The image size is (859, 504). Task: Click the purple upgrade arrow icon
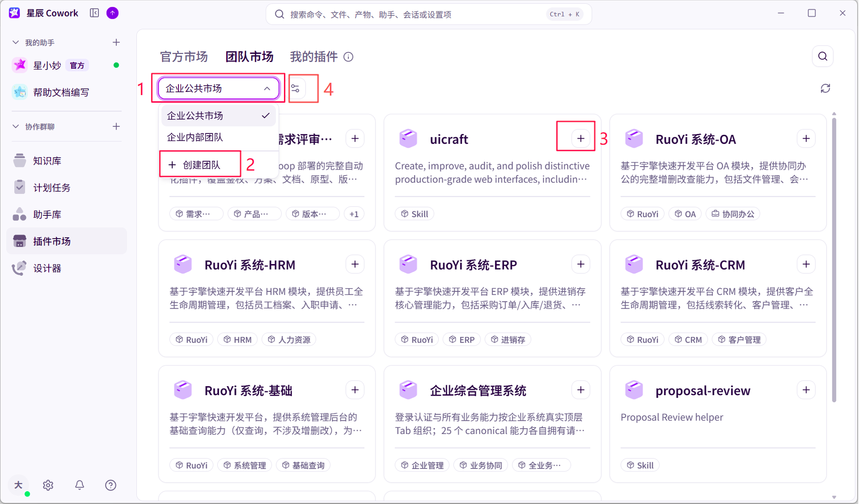(x=113, y=13)
